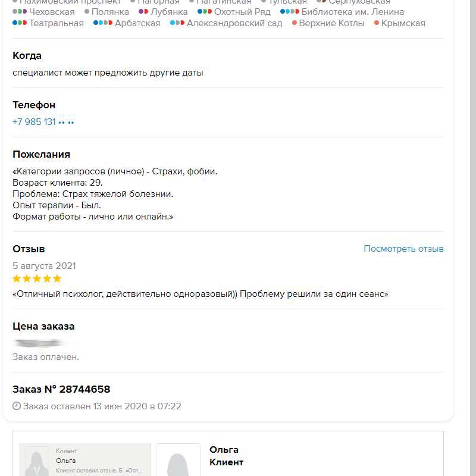476x476 pixels.
Task: Click the client name Ольга heading
Action: (224, 450)
